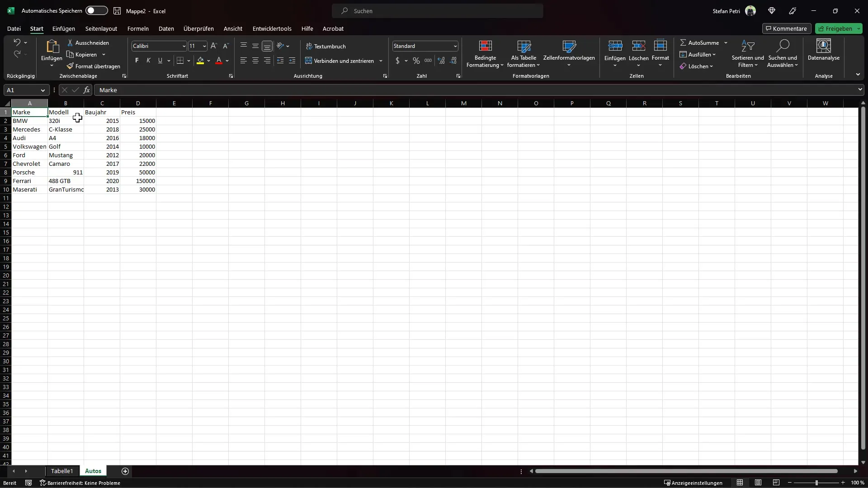The width and height of the screenshot is (868, 488).
Task: Expand the AutoSumme dropdown arrow
Action: pyautogui.click(x=726, y=43)
